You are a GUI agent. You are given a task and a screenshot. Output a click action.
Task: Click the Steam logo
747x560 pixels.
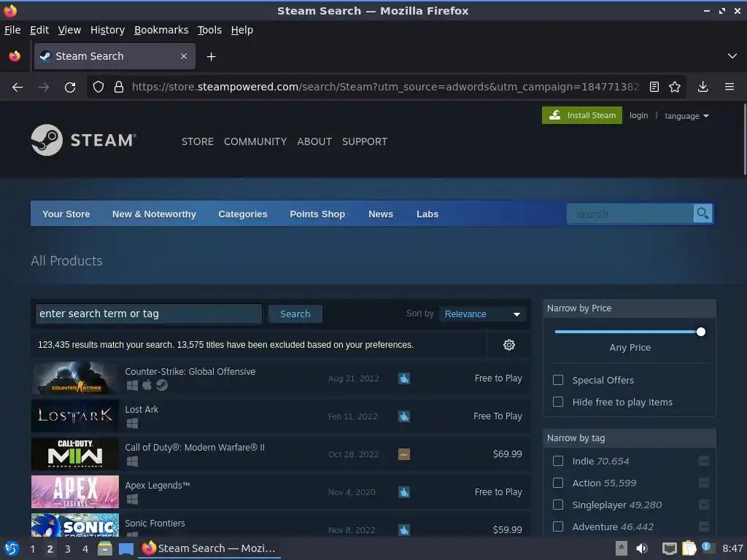[83, 140]
